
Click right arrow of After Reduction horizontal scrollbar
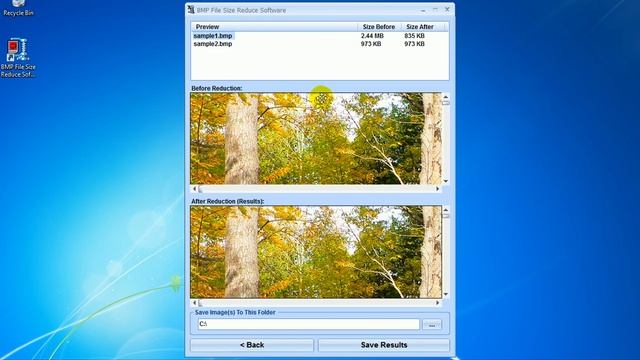(x=438, y=303)
